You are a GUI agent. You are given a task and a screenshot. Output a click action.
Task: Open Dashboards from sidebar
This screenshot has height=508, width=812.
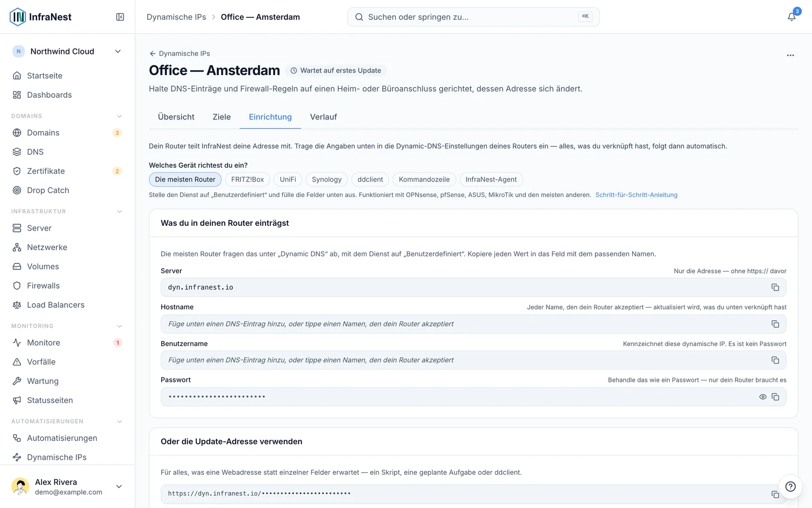pyautogui.click(x=67, y=95)
